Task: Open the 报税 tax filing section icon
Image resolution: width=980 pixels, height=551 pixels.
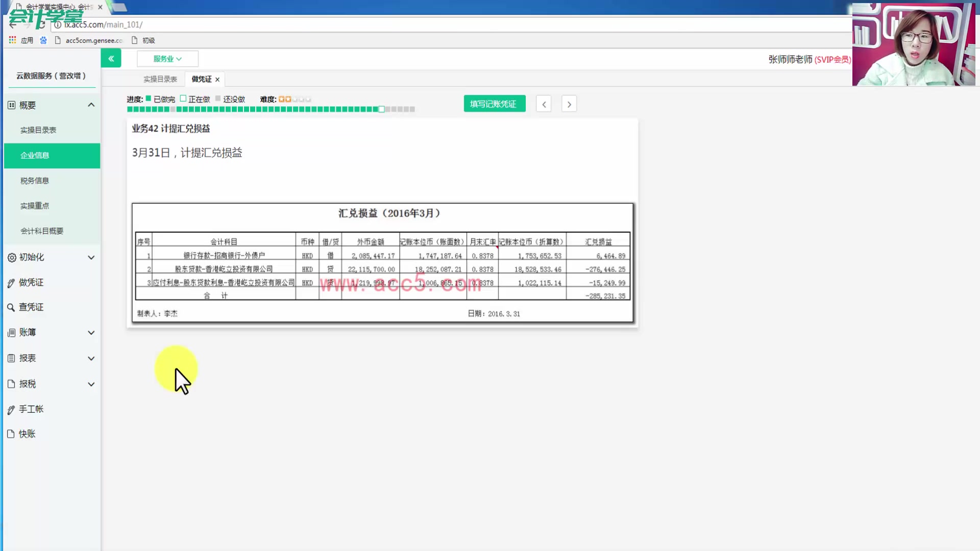Action: point(11,384)
